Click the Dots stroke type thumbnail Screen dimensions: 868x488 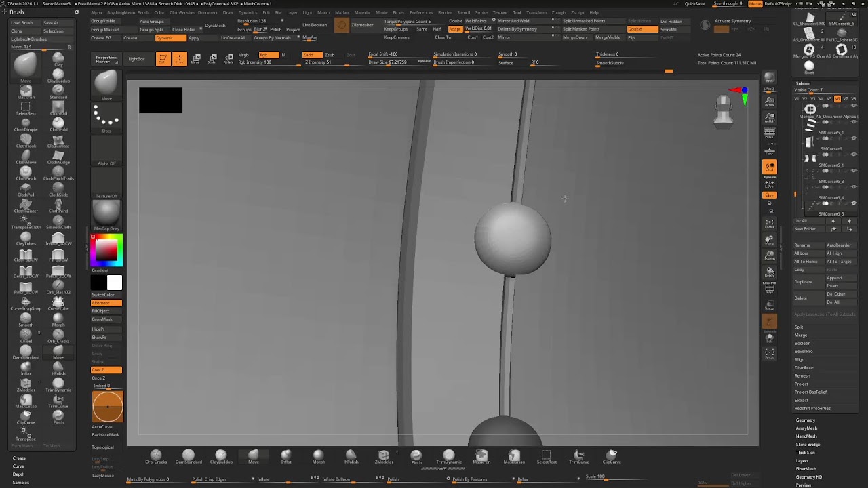106,118
